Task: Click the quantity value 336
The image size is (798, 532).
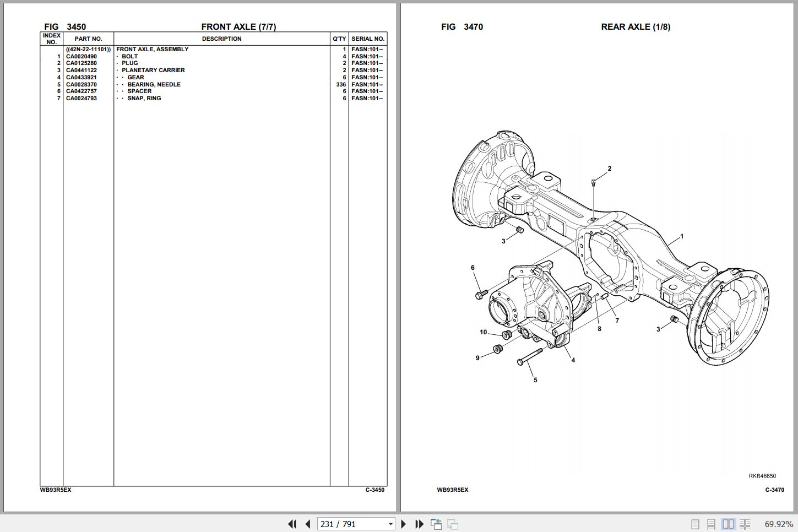Action: (x=341, y=84)
